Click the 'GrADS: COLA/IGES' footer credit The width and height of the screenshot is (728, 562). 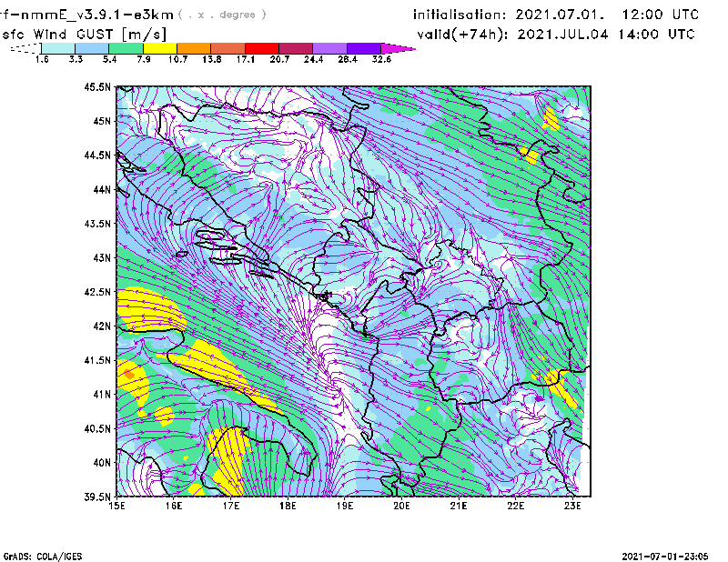[x=43, y=557]
